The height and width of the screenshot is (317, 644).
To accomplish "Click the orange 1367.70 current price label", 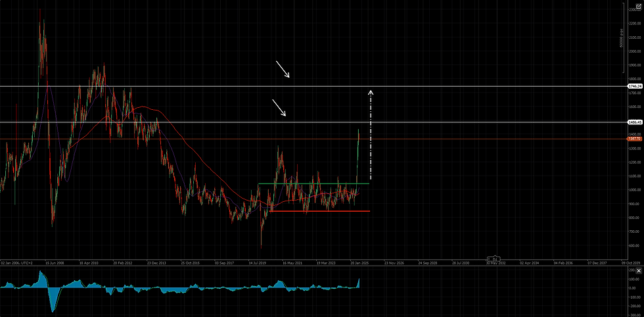I will point(635,139).
